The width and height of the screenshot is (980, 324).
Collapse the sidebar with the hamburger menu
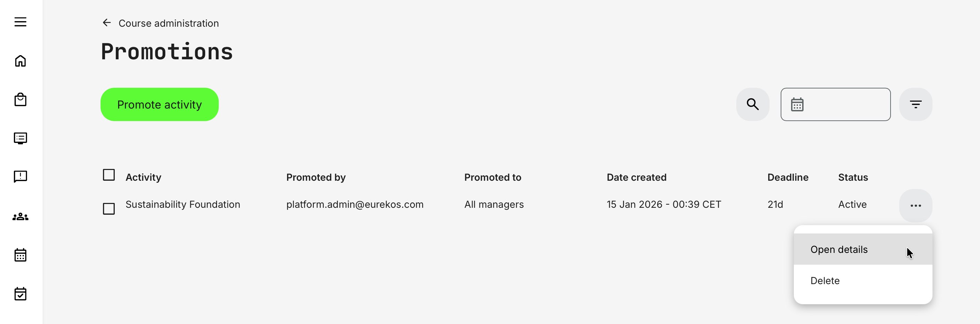coord(20,22)
